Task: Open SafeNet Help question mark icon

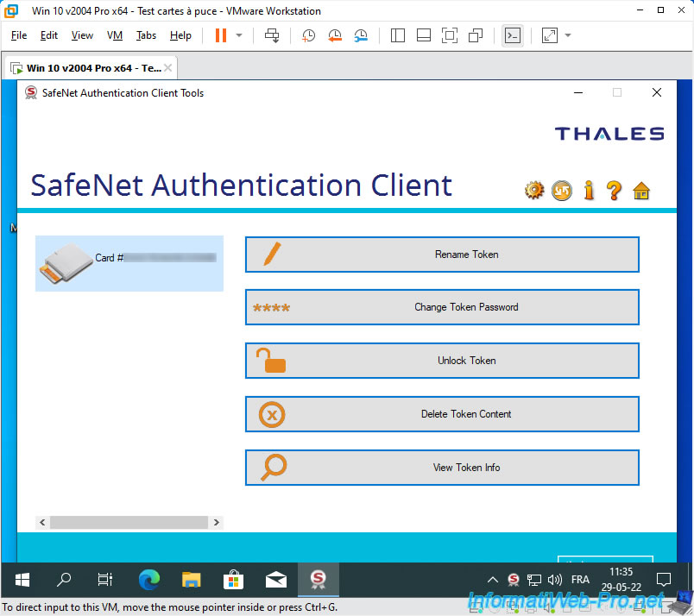Action: 615,191
